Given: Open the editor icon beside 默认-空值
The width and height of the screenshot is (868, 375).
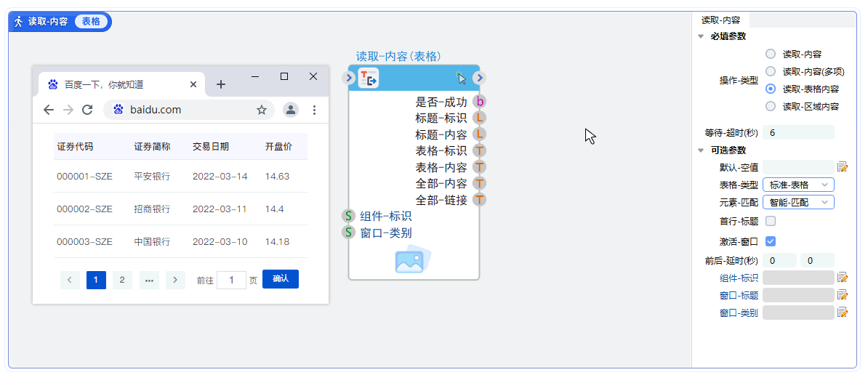Looking at the screenshot, I should point(843,167).
